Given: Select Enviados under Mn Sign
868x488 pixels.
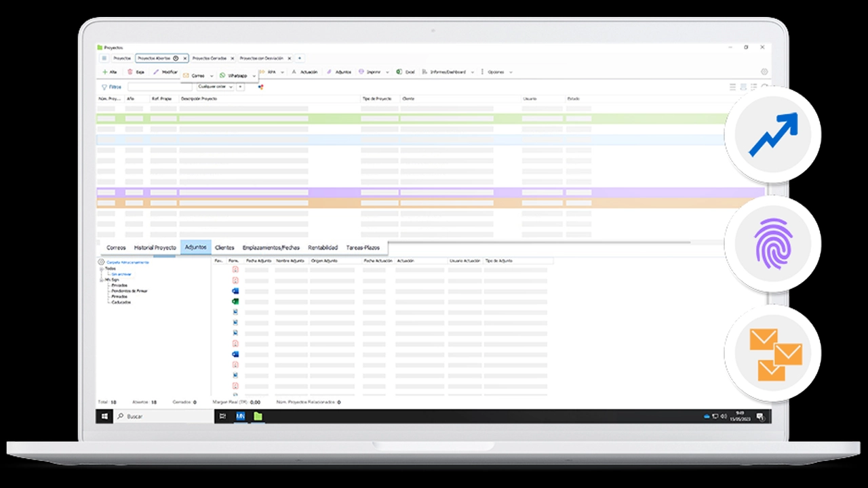Looking at the screenshot, I should 119,285.
